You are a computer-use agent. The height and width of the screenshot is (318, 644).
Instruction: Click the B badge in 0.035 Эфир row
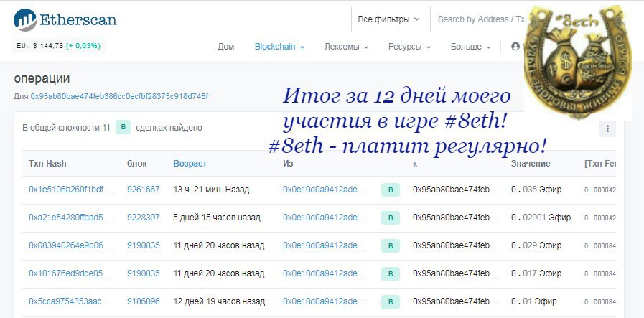[391, 190]
